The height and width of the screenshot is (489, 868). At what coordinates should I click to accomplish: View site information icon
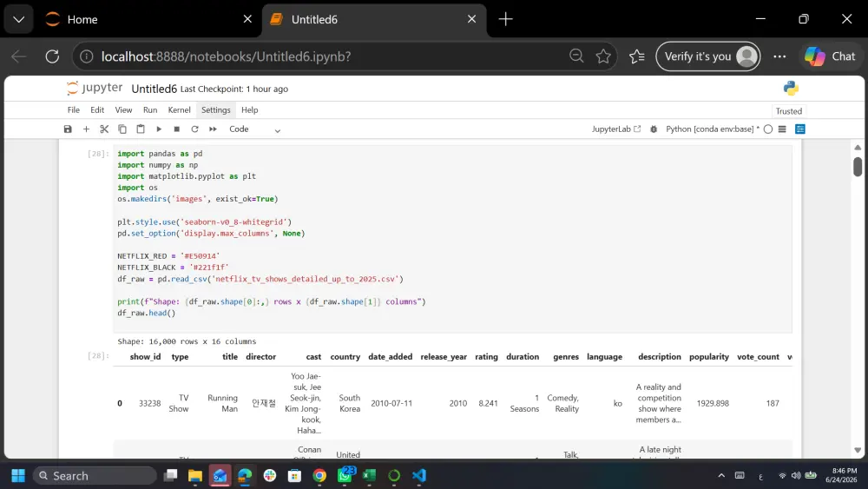pyautogui.click(x=86, y=56)
